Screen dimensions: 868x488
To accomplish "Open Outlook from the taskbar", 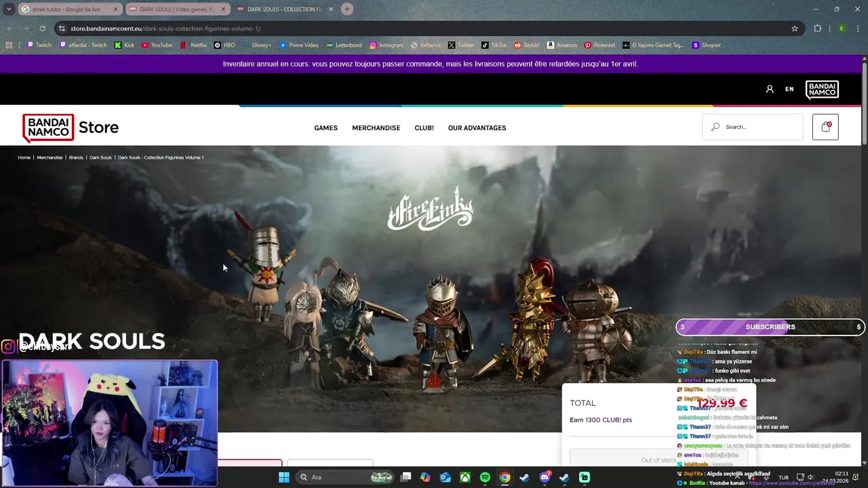I will pyautogui.click(x=445, y=477).
